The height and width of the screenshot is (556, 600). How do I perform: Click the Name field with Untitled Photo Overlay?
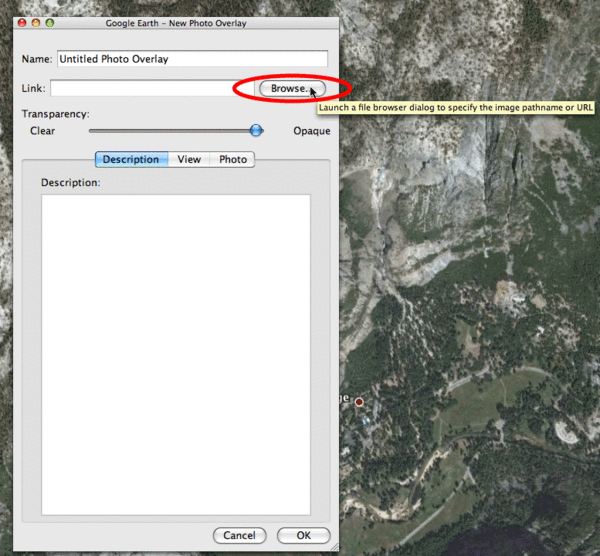click(x=192, y=59)
